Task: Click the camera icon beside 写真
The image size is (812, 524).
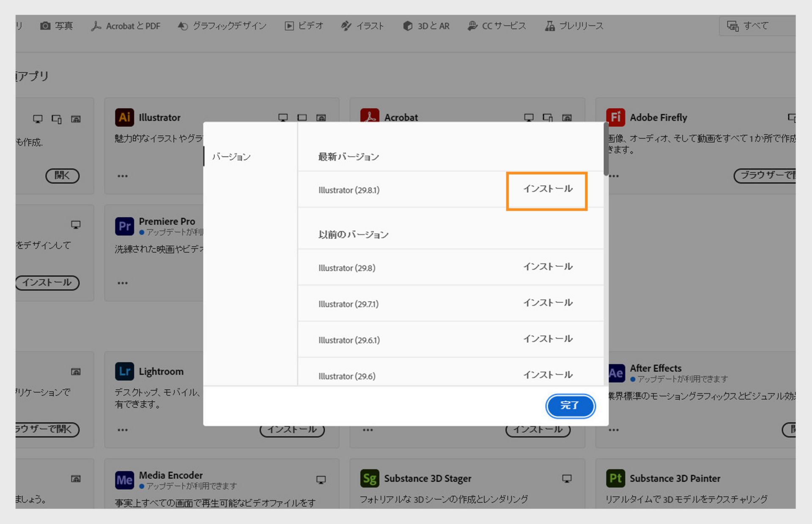Action: point(44,26)
